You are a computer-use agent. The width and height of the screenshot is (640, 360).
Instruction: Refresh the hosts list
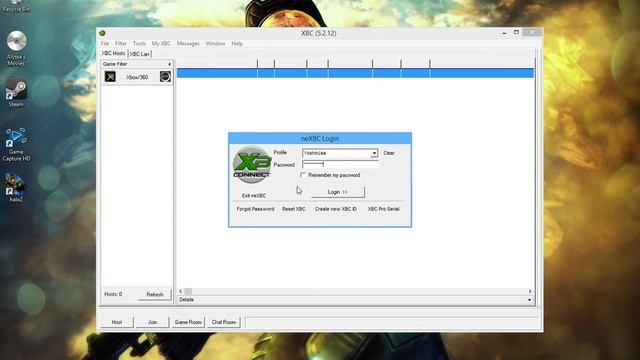pyautogui.click(x=155, y=294)
